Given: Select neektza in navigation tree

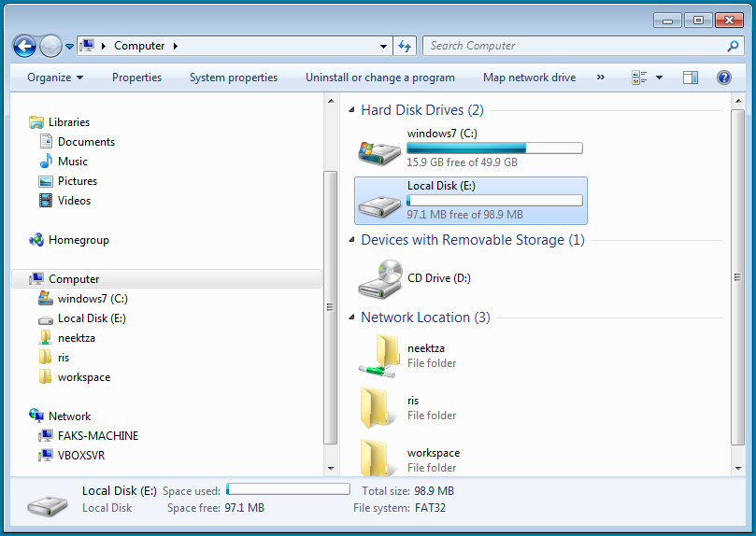Looking at the screenshot, I should [77, 338].
